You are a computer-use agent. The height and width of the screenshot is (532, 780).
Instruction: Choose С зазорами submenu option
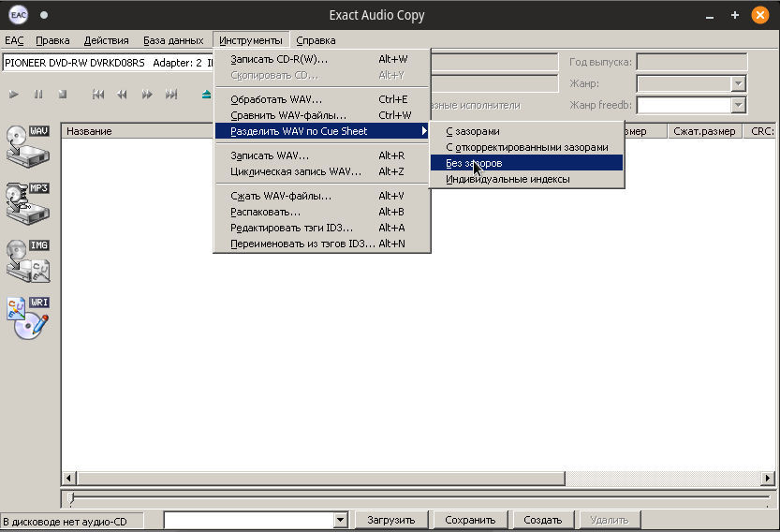tap(527, 131)
